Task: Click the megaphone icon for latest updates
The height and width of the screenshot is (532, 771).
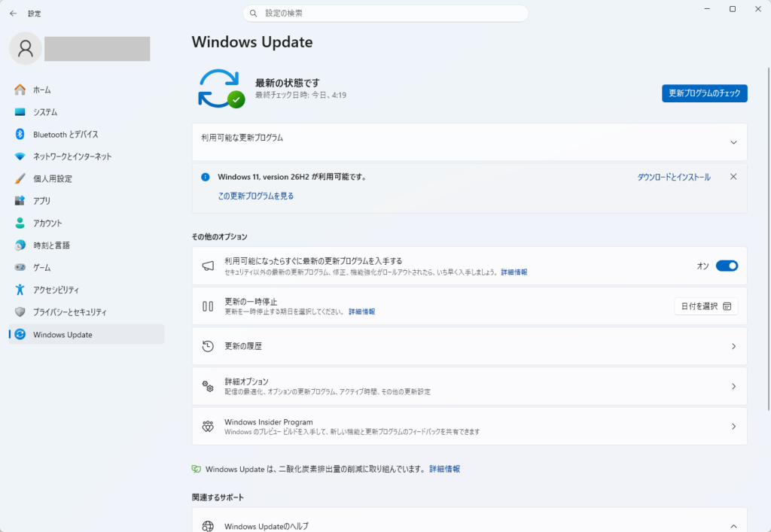Action: 208,266
